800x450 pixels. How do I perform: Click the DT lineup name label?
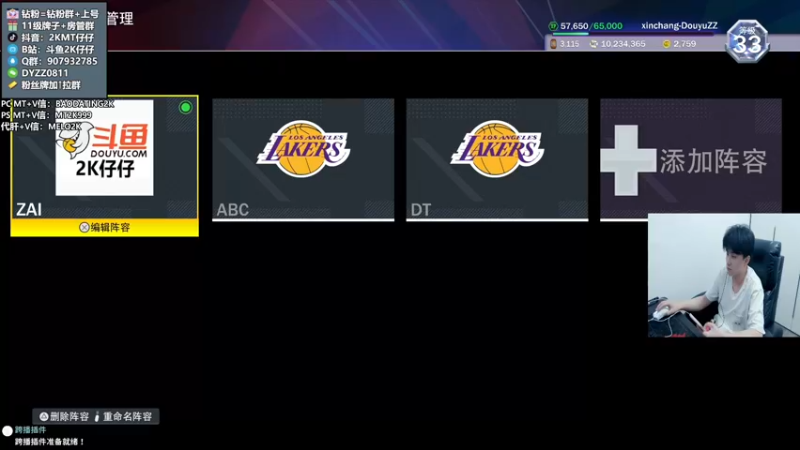[x=421, y=210]
